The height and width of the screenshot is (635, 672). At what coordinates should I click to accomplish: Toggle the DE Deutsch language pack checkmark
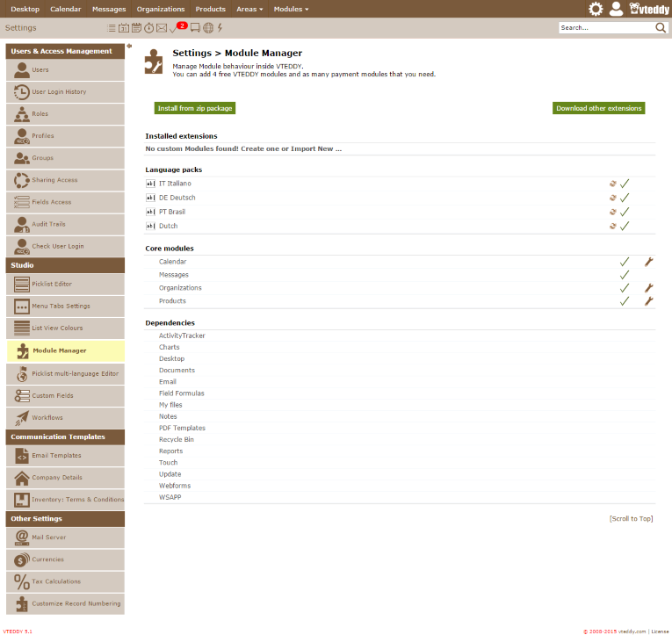[x=625, y=198]
